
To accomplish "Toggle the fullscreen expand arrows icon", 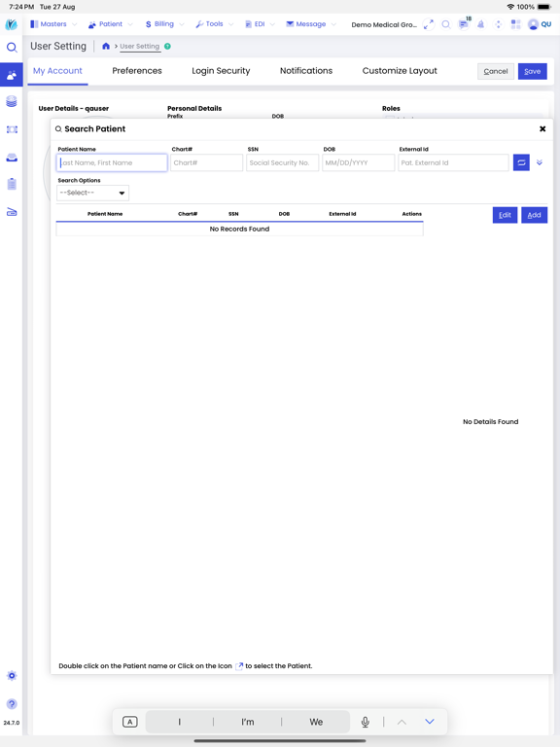I will pyautogui.click(x=429, y=24).
